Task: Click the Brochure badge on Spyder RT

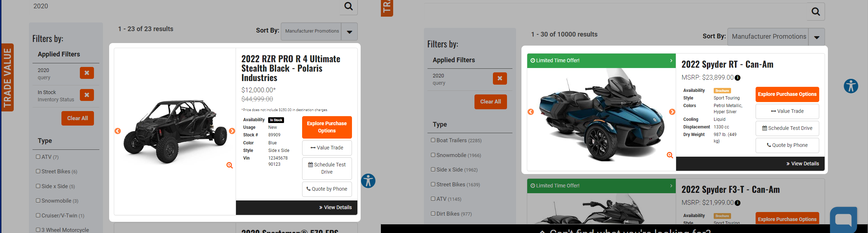Action: point(722,91)
